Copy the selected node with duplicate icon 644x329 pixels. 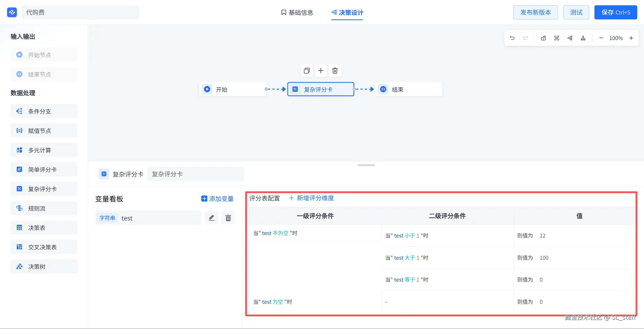(307, 71)
